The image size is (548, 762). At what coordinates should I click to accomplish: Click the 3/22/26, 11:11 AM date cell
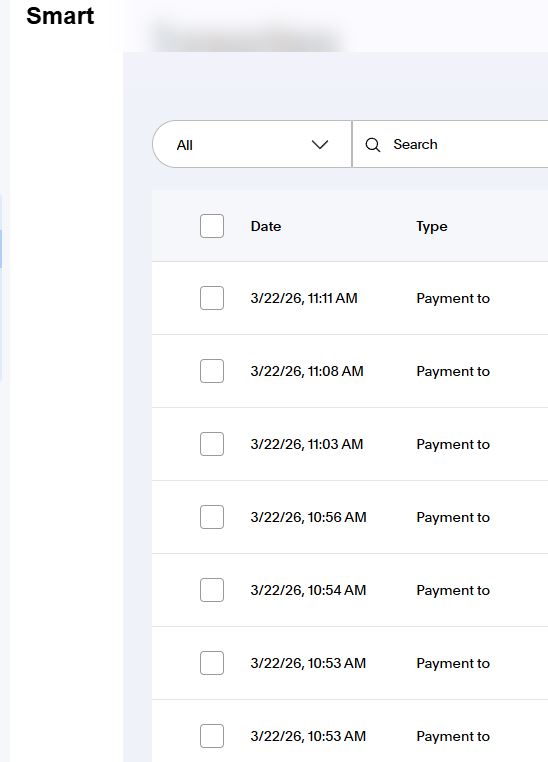(x=304, y=298)
